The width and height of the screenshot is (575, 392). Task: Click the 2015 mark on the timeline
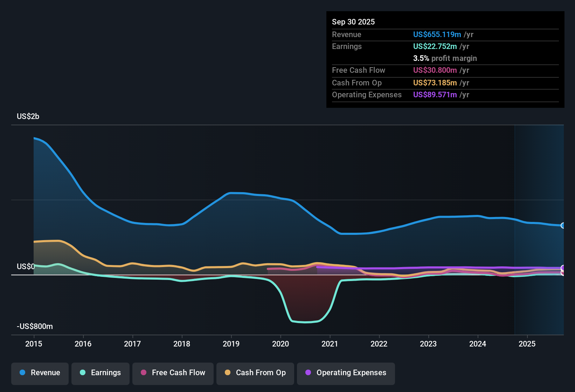click(34, 344)
